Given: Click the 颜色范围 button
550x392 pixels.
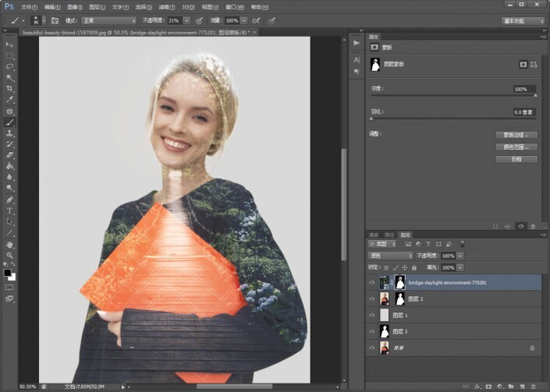Looking at the screenshot, I should 516,147.
